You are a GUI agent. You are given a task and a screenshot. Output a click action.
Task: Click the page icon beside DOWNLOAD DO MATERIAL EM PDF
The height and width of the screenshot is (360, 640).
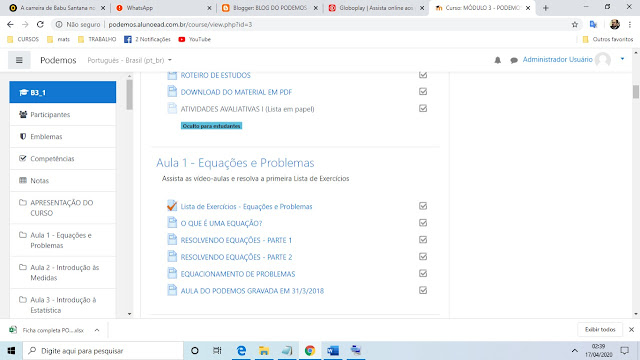[172, 91]
